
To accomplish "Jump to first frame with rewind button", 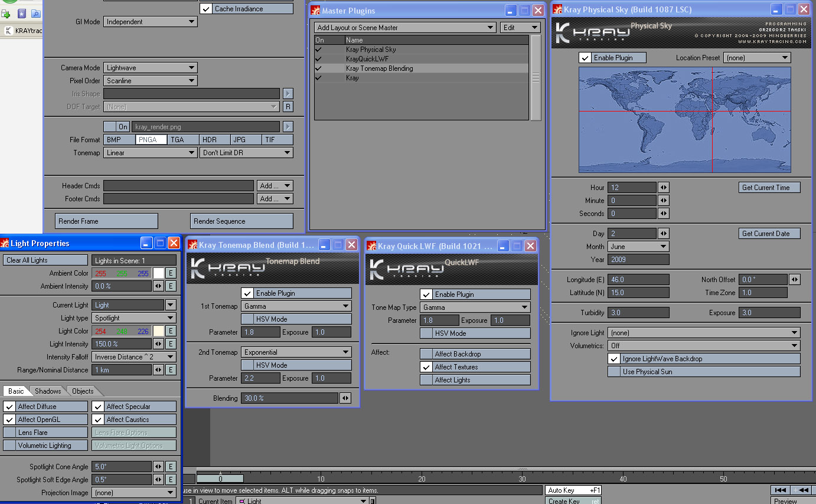I will 781,490.
